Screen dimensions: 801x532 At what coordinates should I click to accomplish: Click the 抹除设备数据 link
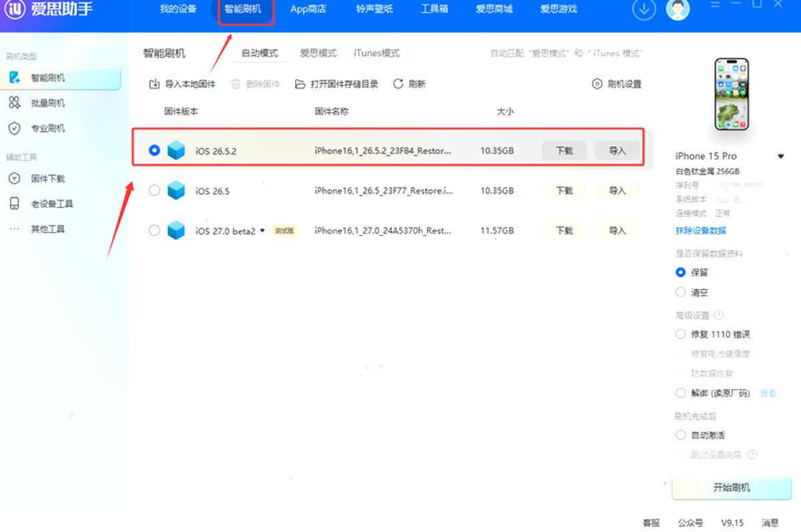[701, 230]
